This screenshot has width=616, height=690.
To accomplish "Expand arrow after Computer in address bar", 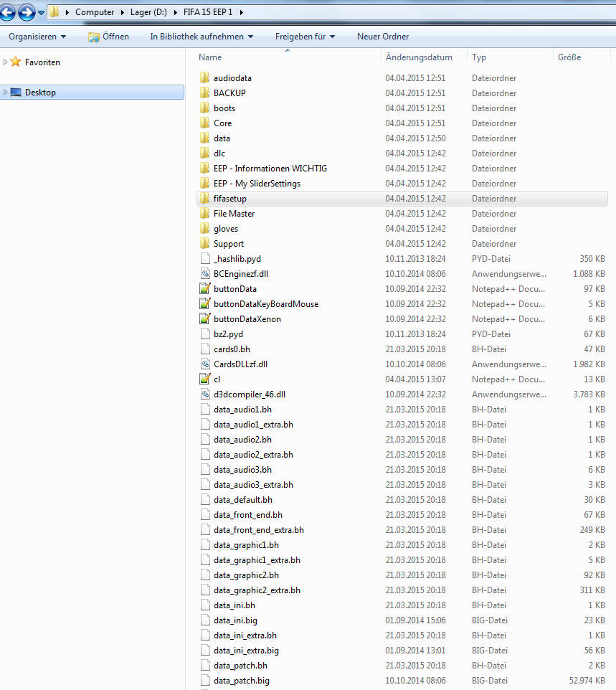I will [123, 12].
